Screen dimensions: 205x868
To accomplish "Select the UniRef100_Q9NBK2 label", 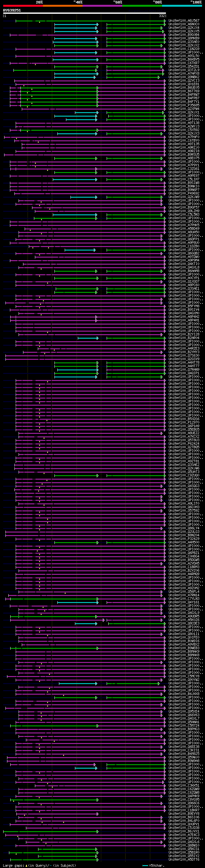I will tap(184, 77).
